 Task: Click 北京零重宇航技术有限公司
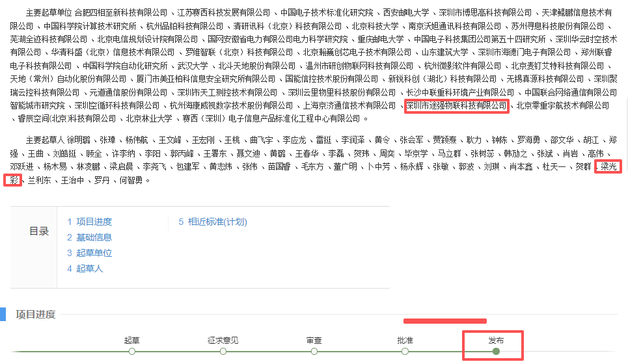click(x=563, y=105)
